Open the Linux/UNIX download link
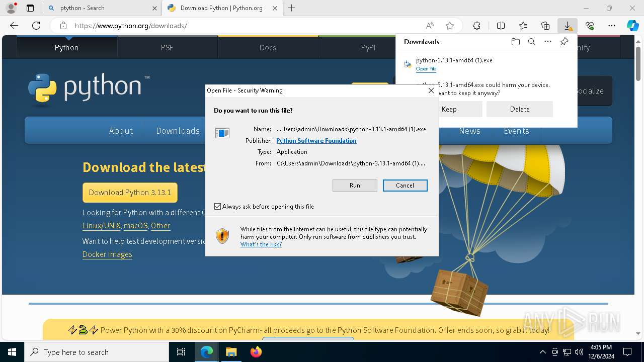This screenshot has width=644, height=362. [x=102, y=226]
